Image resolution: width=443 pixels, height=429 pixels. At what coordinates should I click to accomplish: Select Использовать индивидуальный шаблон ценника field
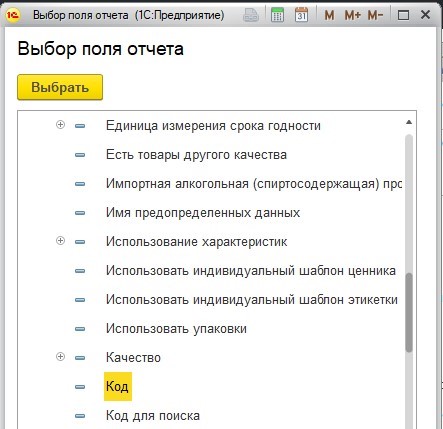click(251, 270)
